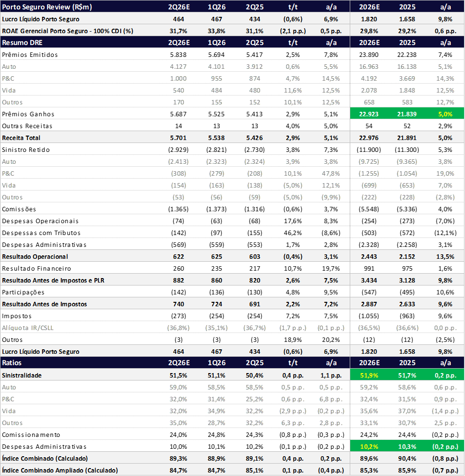Select pre-tax and PLR value 882

click(x=179, y=281)
